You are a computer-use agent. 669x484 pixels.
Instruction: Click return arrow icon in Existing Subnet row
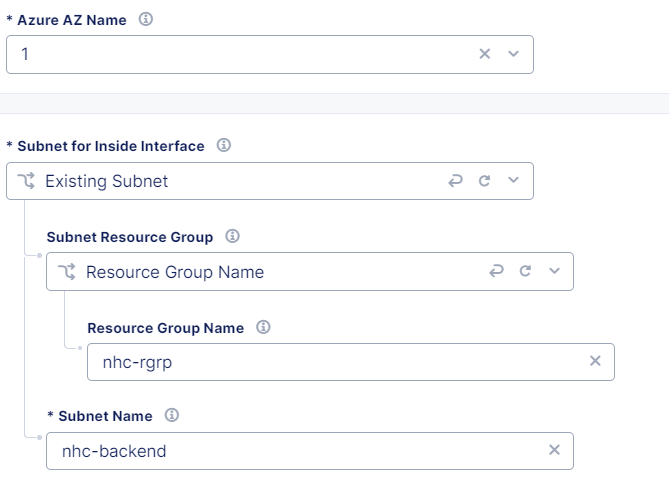[455, 181]
